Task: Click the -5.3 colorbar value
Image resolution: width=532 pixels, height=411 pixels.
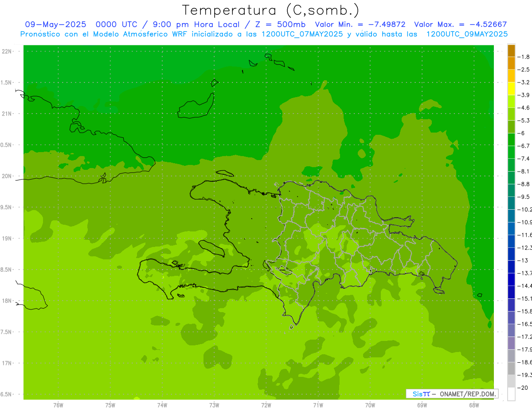Action: click(x=524, y=121)
